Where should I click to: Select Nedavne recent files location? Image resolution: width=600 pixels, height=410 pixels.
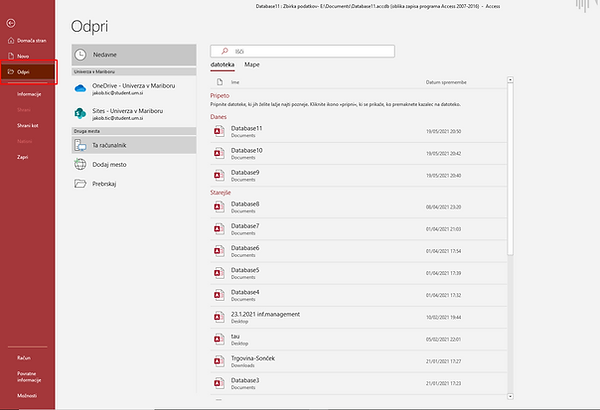coord(134,55)
